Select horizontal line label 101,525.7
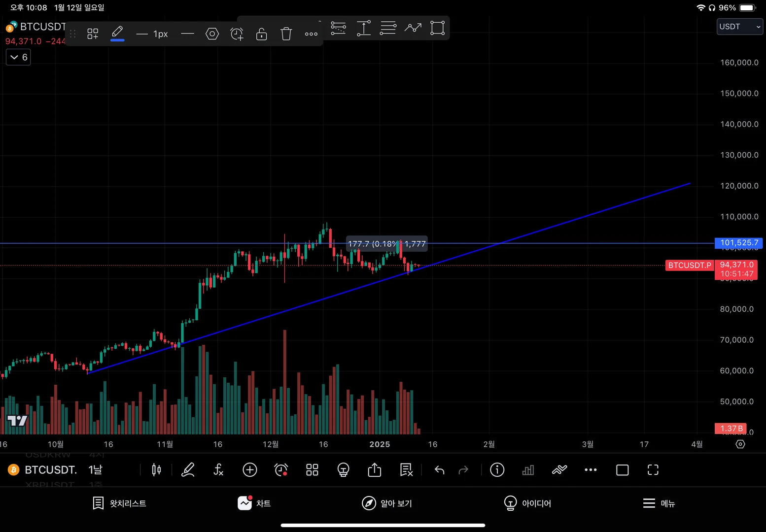This screenshot has height=532, width=766. (739, 243)
